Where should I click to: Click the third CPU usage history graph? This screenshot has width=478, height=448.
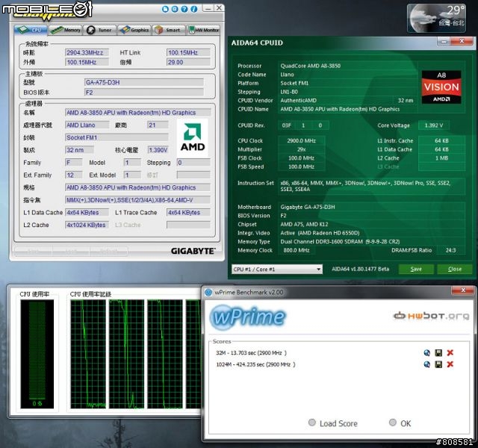(165, 354)
